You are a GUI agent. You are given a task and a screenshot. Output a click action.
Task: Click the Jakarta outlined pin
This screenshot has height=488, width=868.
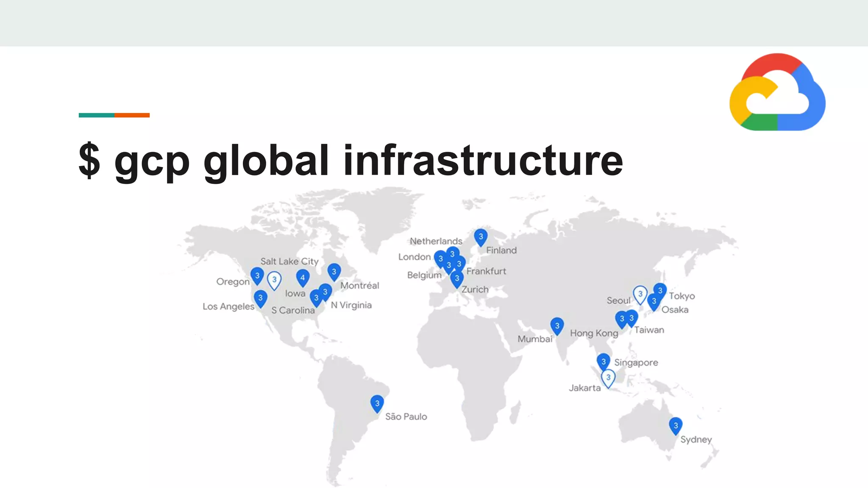point(609,378)
